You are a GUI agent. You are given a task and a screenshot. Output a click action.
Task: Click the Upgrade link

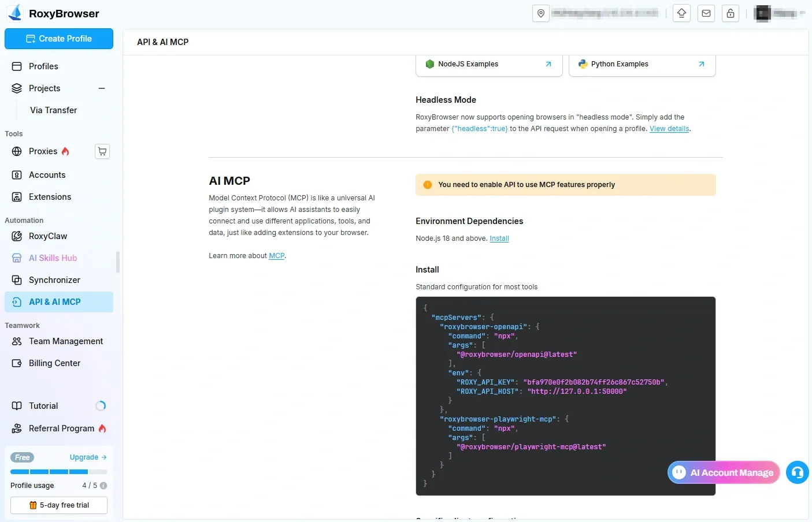point(88,457)
